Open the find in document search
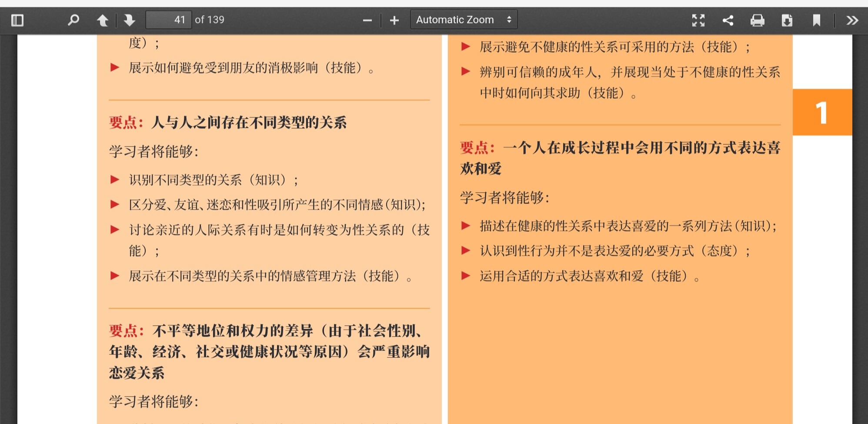This screenshot has width=868, height=424. coord(73,20)
